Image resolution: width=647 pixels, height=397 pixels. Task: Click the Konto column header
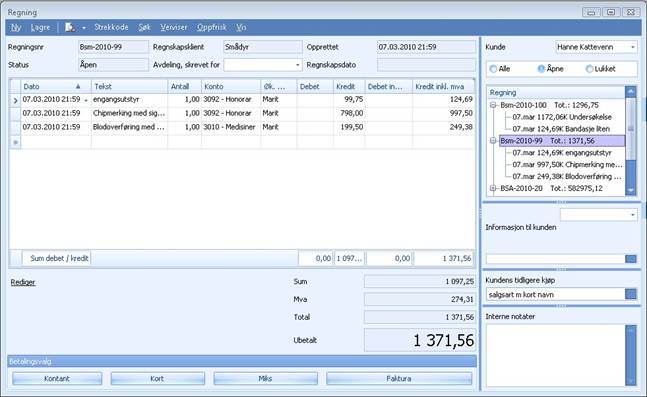pos(231,87)
